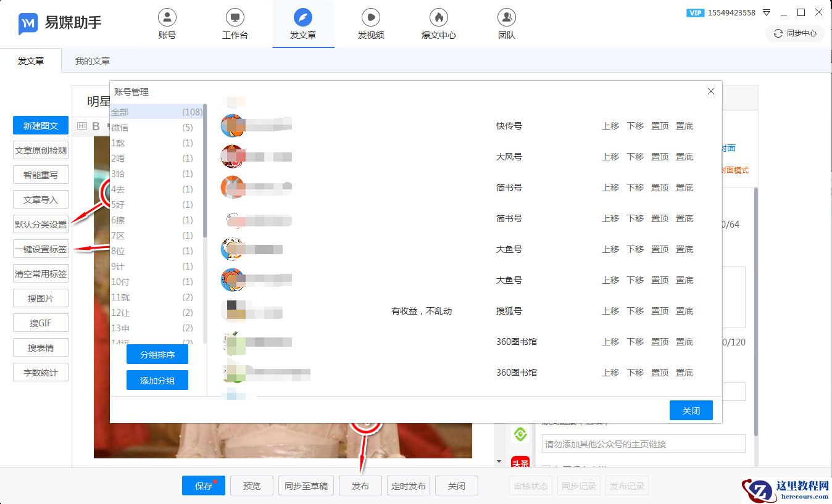Click the 添加分组 button
Image resolution: width=832 pixels, height=504 pixels.
point(157,380)
